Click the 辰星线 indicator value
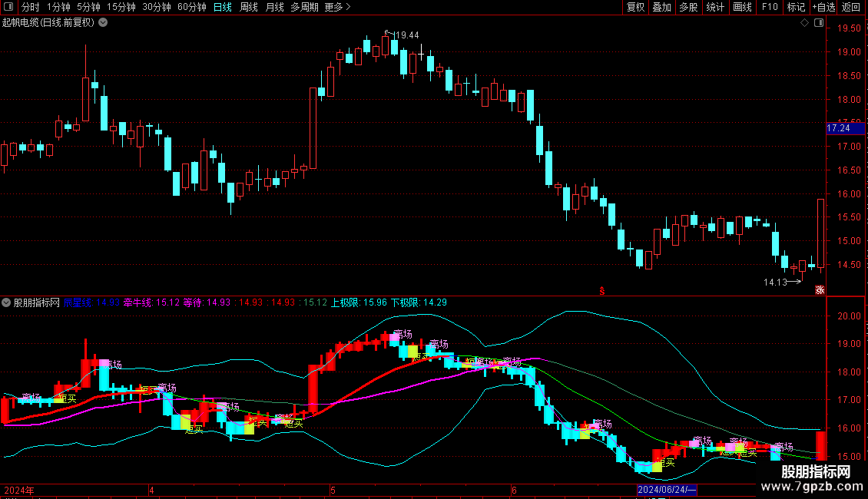The image size is (868, 499). [91, 302]
